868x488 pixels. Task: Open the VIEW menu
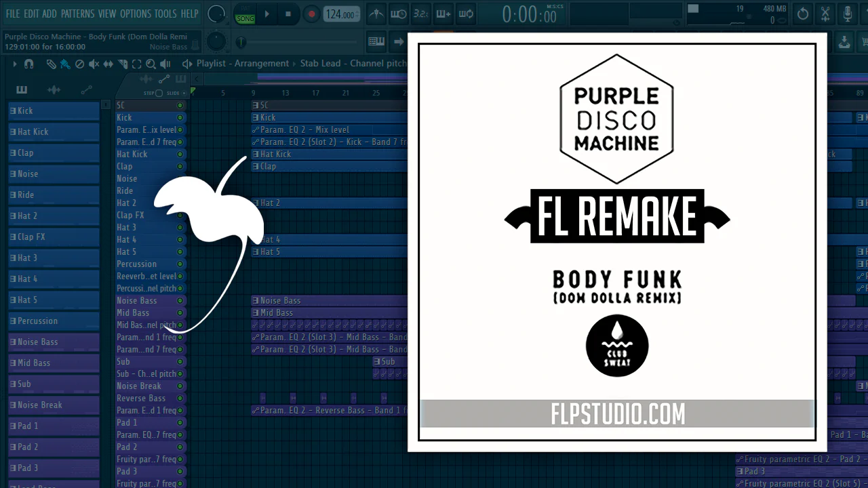(x=107, y=14)
